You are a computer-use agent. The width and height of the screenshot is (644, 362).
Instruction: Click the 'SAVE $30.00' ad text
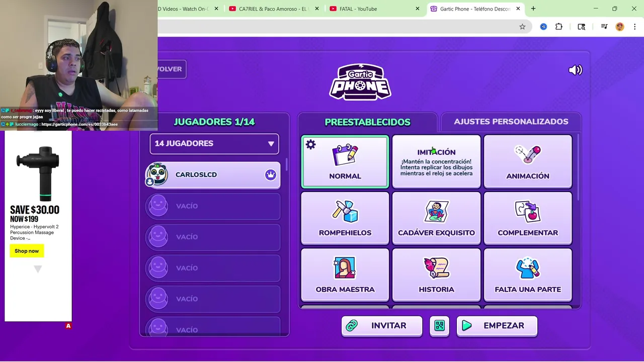pyautogui.click(x=35, y=210)
